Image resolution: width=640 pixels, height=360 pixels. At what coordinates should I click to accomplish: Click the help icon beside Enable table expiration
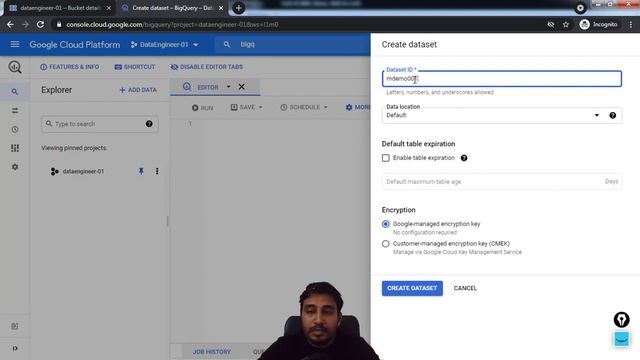point(464,158)
